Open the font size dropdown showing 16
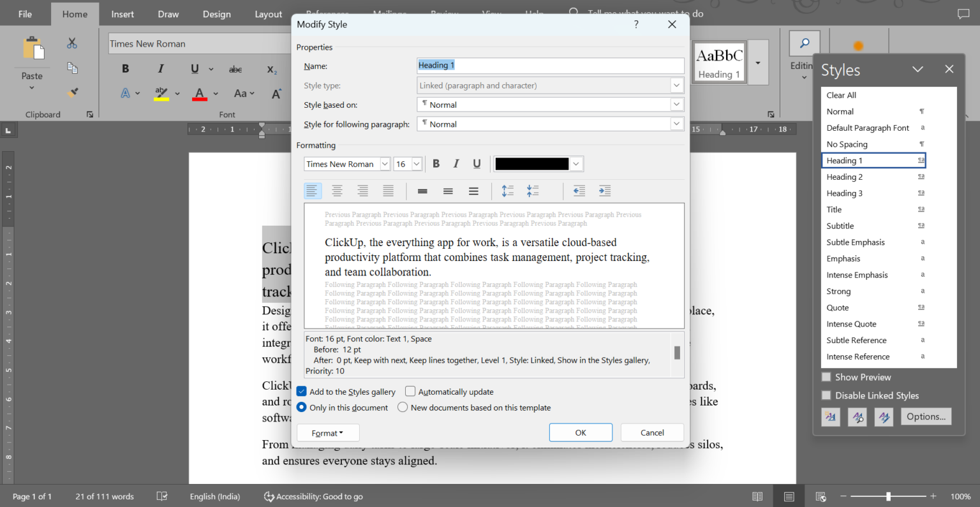 [415, 164]
